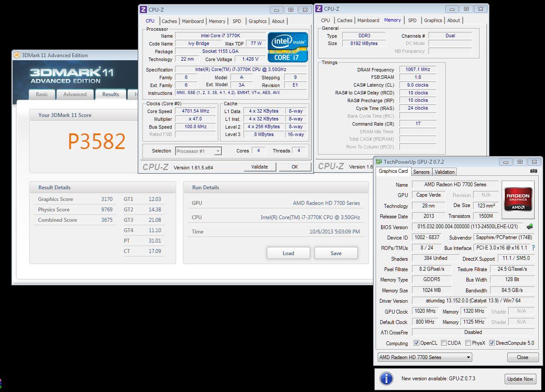Select Graphics tab in second CPU-Z window
The image size is (545, 392).
433,20
